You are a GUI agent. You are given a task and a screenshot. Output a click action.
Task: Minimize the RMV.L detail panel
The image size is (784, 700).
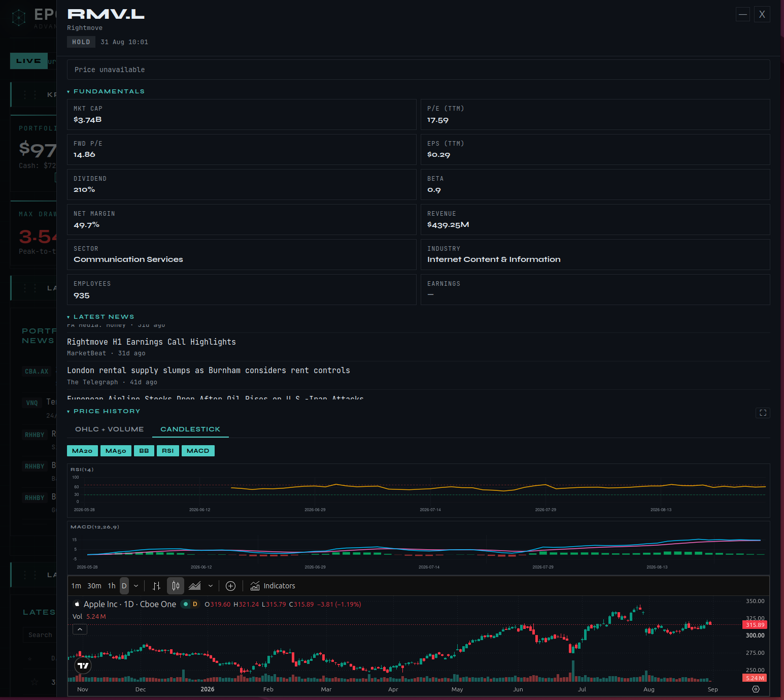[x=743, y=14]
